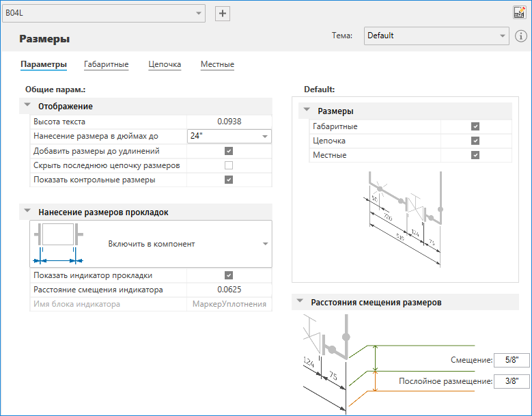This screenshot has height=416, width=532.
Task: Click the Высота текста label
Action: (x=59, y=122)
